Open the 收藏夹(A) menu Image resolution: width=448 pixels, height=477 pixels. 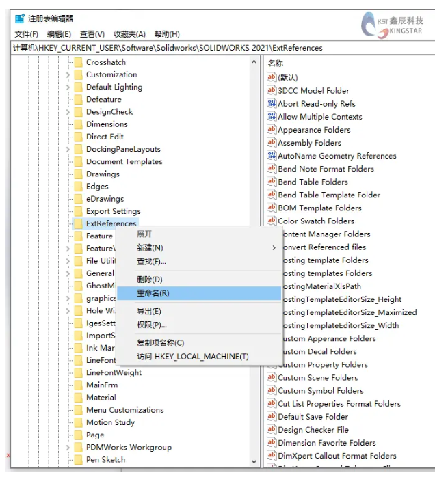coord(129,34)
